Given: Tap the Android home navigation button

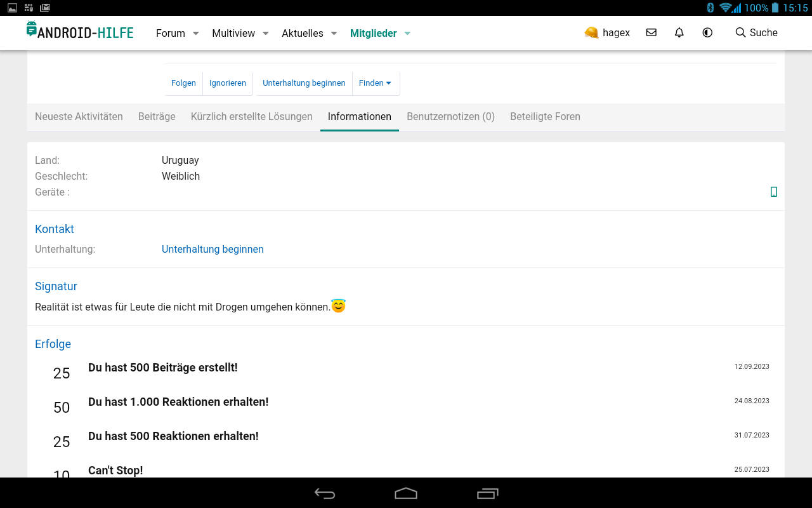Looking at the screenshot, I should coord(406,493).
